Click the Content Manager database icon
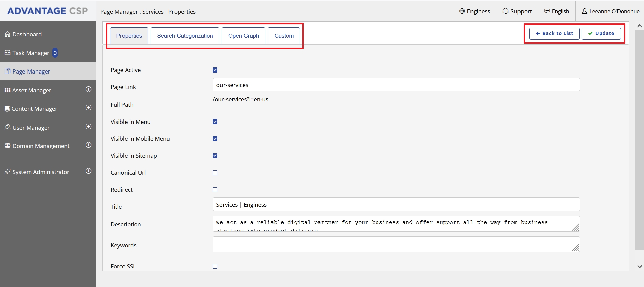644x287 pixels. click(7, 109)
